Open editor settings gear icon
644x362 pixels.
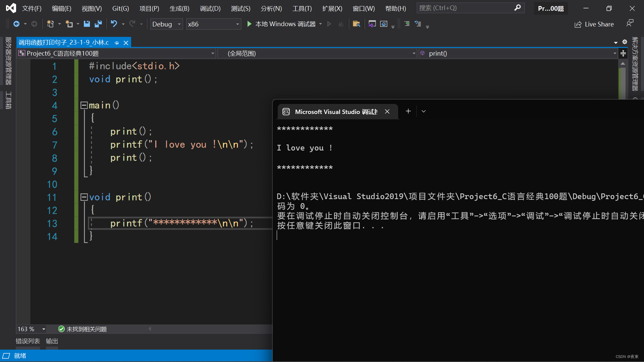[x=625, y=42]
